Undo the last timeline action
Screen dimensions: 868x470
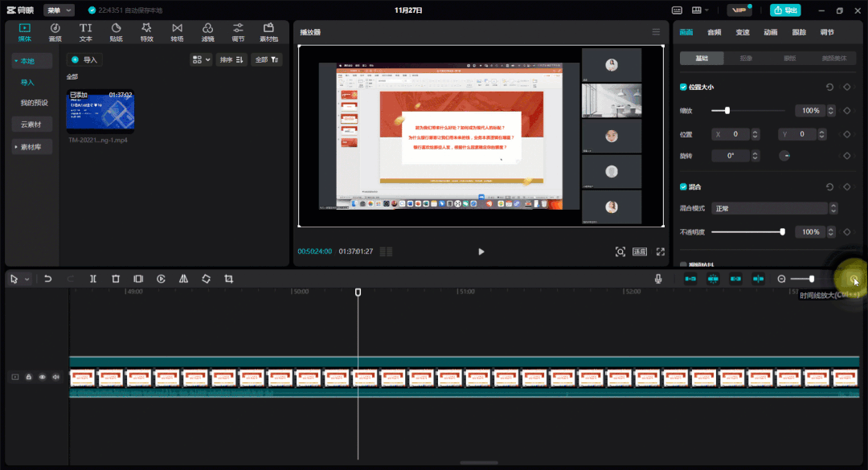point(48,279)
